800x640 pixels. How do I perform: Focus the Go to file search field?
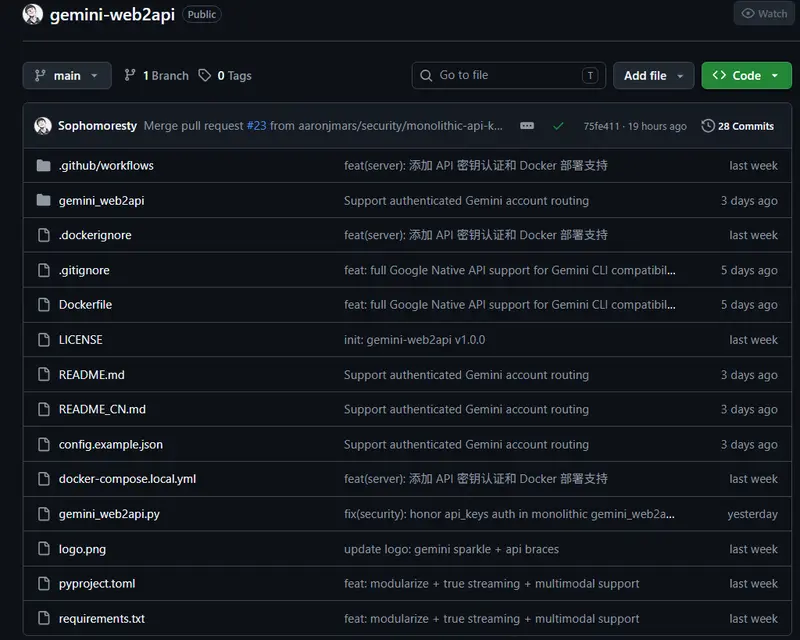click(x=509, y=76)
